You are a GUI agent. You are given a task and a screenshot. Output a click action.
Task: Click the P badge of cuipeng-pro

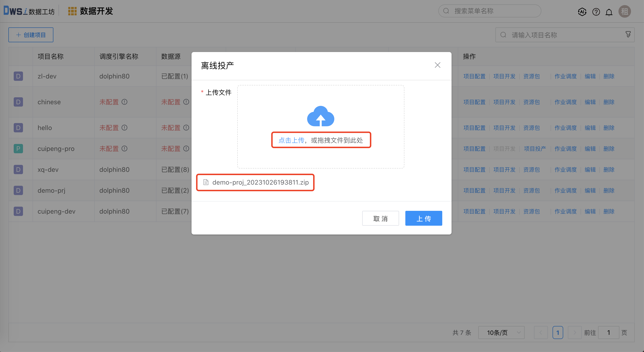18,149
